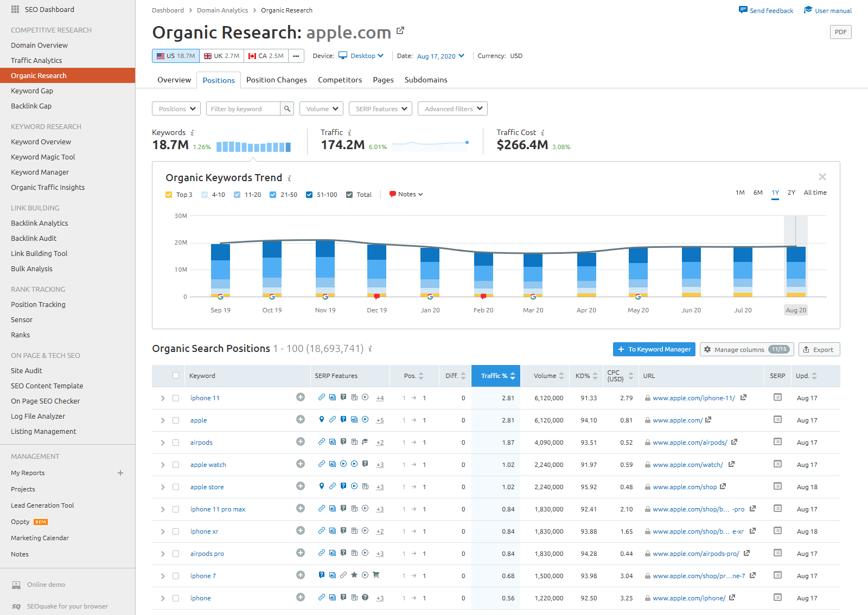Viewport: 868px width, 615px height.
Task: Open external link for www.apple.com/iphone-11/
Action: (x=744, y=397)
